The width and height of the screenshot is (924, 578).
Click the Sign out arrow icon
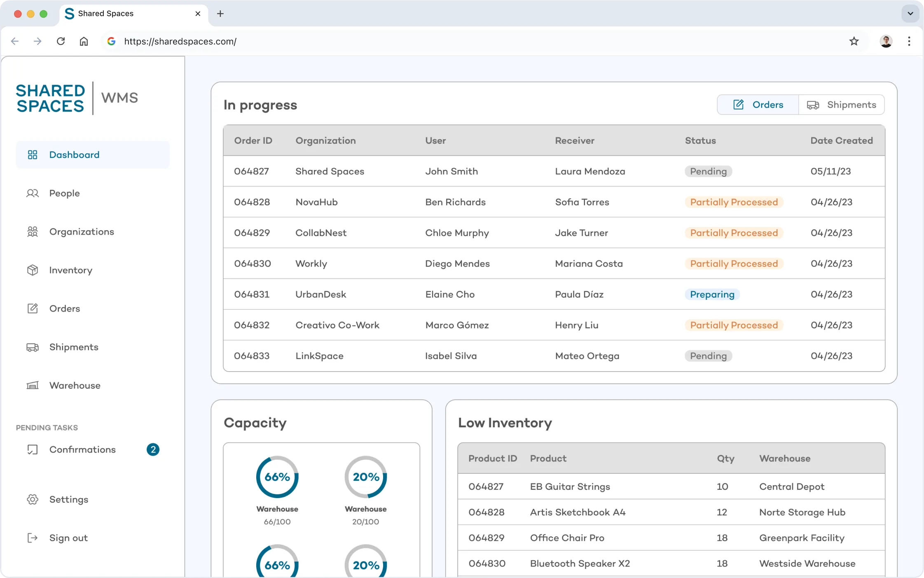point(33,538)
